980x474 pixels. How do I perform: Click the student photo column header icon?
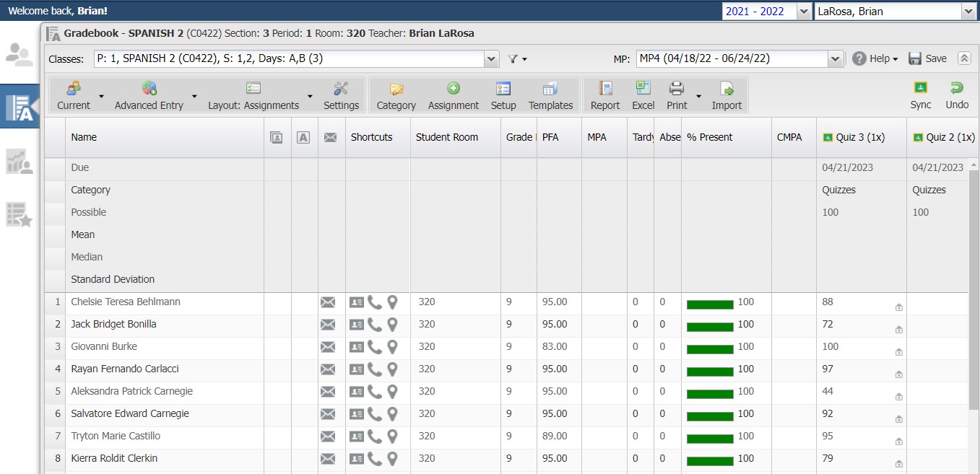tap(276, 137)
